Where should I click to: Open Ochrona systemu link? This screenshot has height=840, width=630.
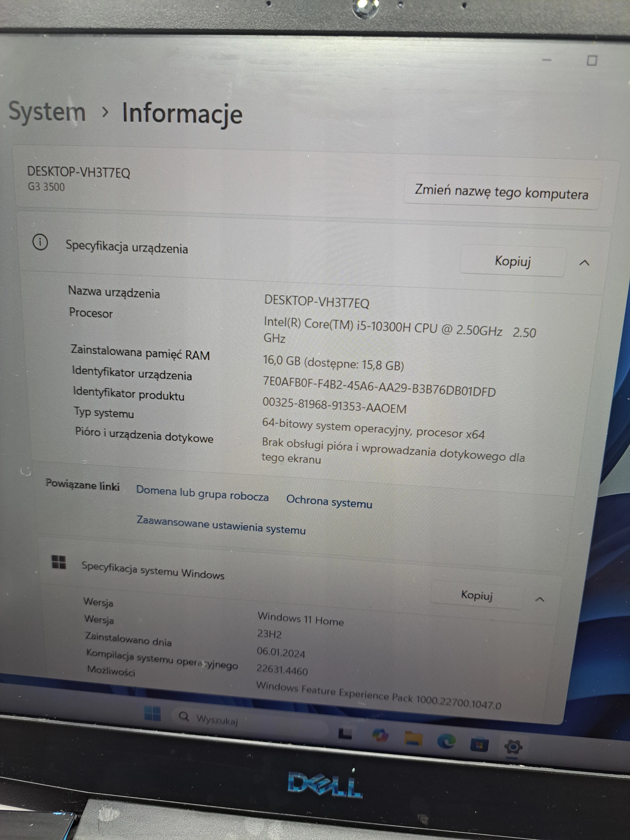(x=329, y=501)
